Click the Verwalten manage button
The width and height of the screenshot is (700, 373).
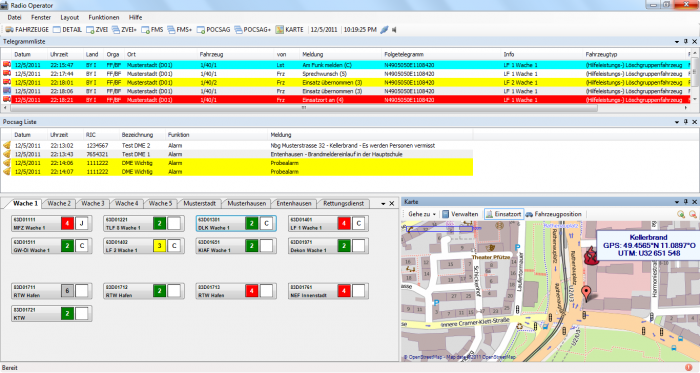[460, 214]
